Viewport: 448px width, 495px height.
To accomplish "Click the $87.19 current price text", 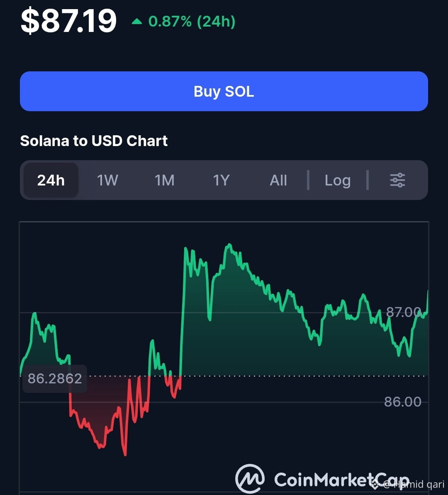I will click(x=68, y=21).
